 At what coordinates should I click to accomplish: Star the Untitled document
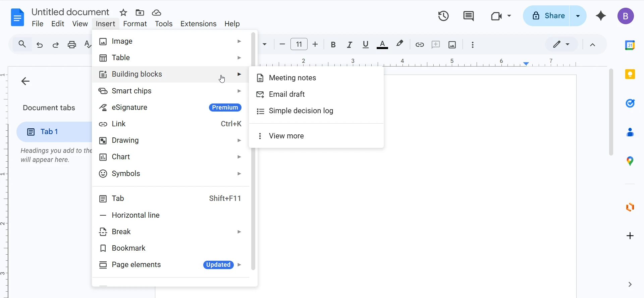point(123,13)
